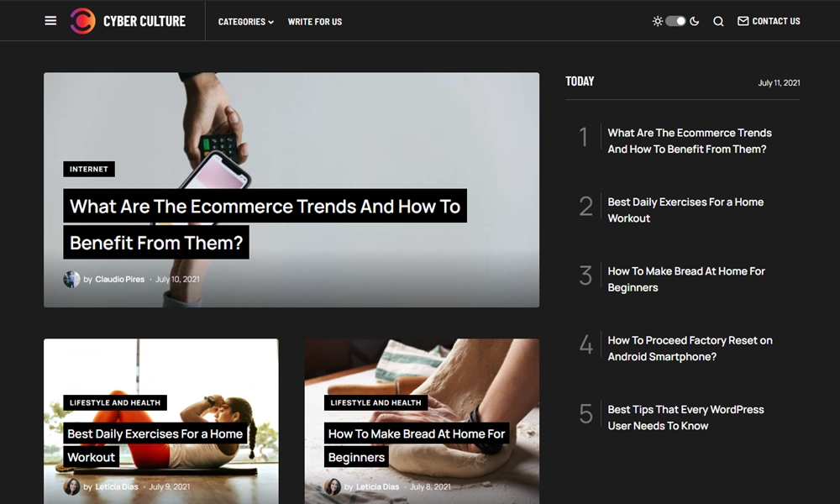The image size is (840, 504).
Task: Toggle the dark/light theme switch
Action: (675, 21)
